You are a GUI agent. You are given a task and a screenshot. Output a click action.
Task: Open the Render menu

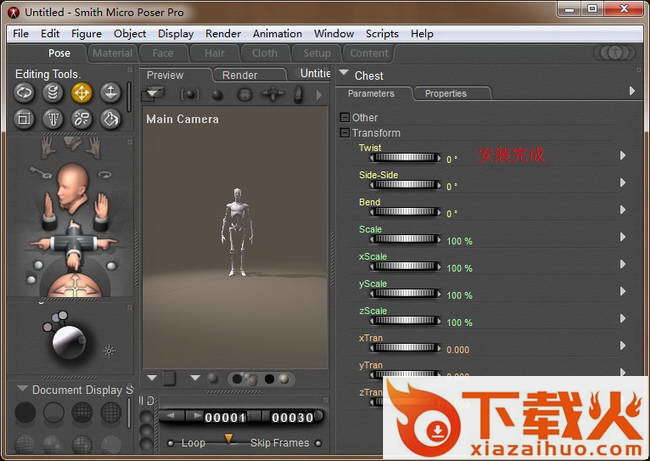click(x=223, y=34)
